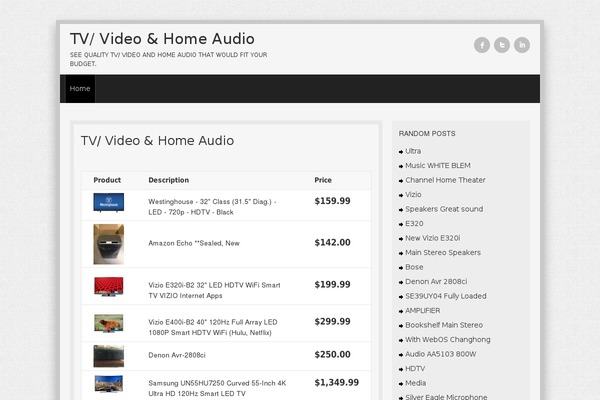The height and width of the screenshot is (400, 600).
Task: Click the $159.99 price
Action: pyautogui.click(x=332, y=201)
